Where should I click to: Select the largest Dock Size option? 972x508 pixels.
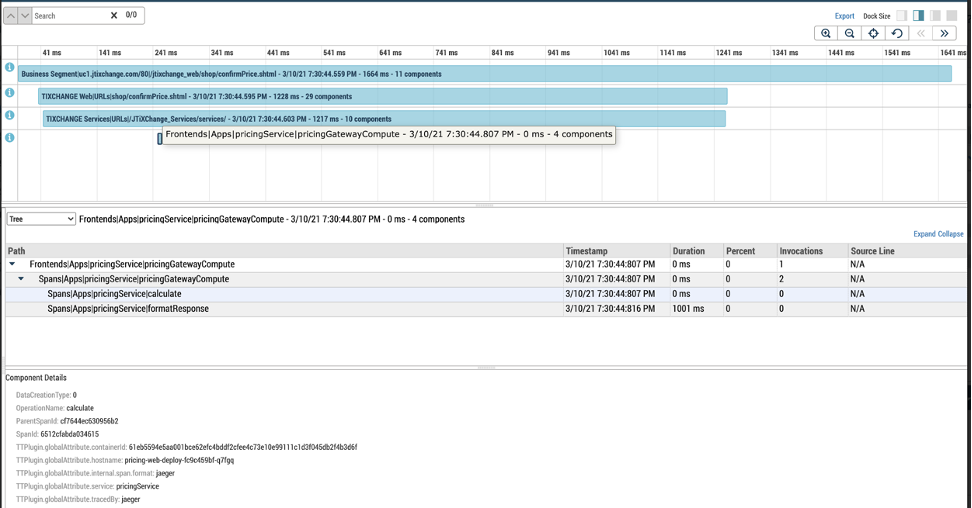click(x=953, y=16)
